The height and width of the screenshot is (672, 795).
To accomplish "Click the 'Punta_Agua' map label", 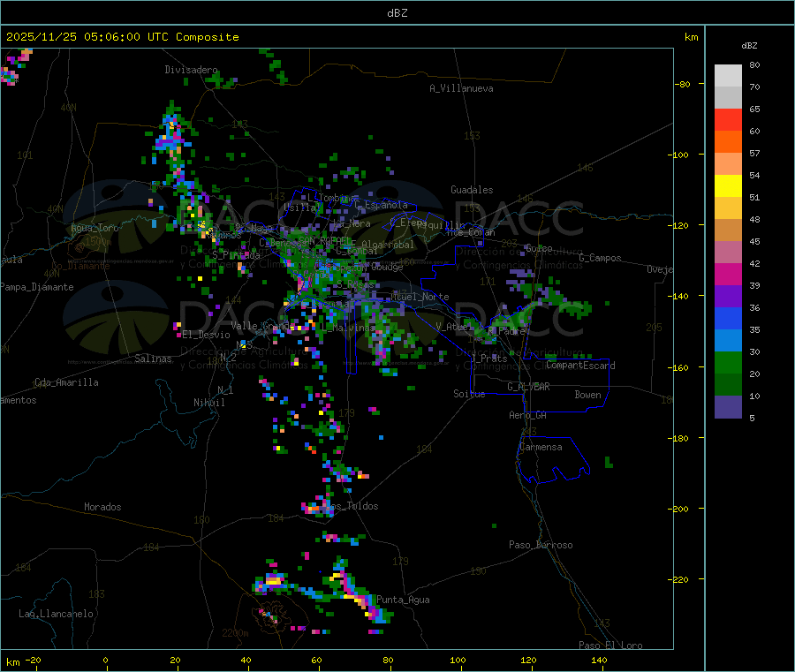I will [403, 600].
